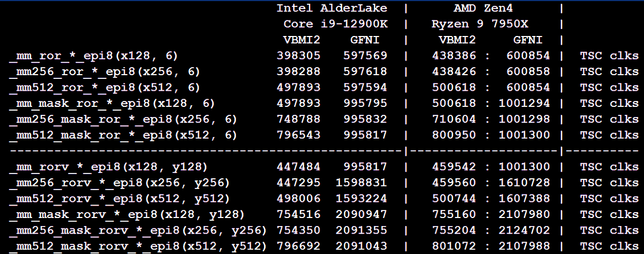644x254 pixels.
Task: Click the row label "_mm256_mask_ror_*_epi8(x256, 6)"
Action: click(x=123, y=119)
